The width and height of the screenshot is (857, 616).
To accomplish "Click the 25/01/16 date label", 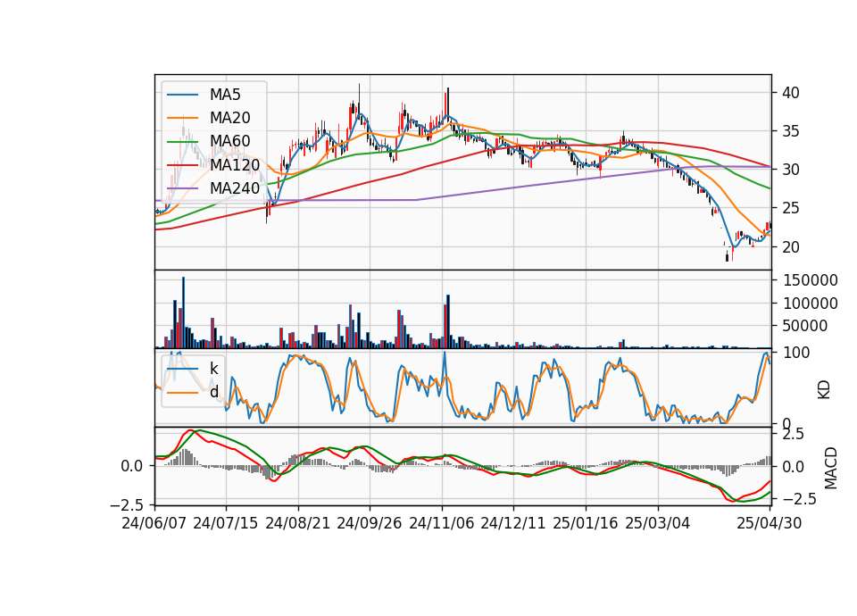I will click(586, 523).
